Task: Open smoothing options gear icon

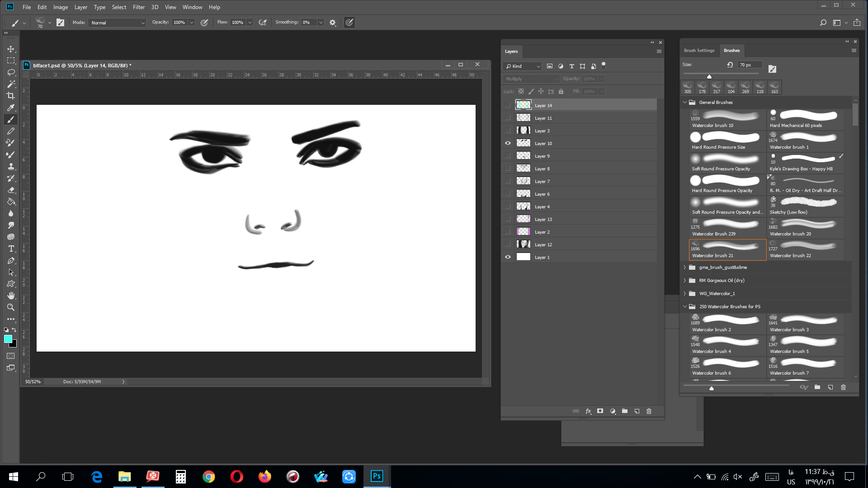Action: pos(333,23)
